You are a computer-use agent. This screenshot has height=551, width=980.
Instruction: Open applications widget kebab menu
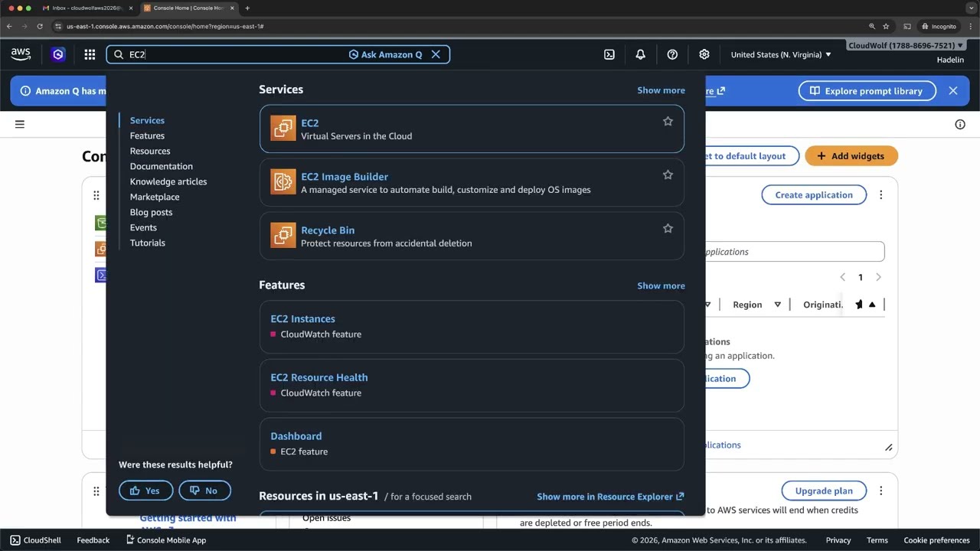click(881, 195)
